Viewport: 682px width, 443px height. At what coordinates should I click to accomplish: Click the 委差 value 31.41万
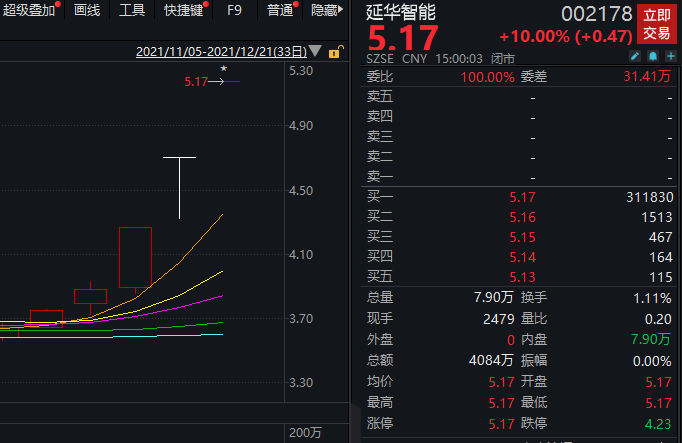[647, 77]
